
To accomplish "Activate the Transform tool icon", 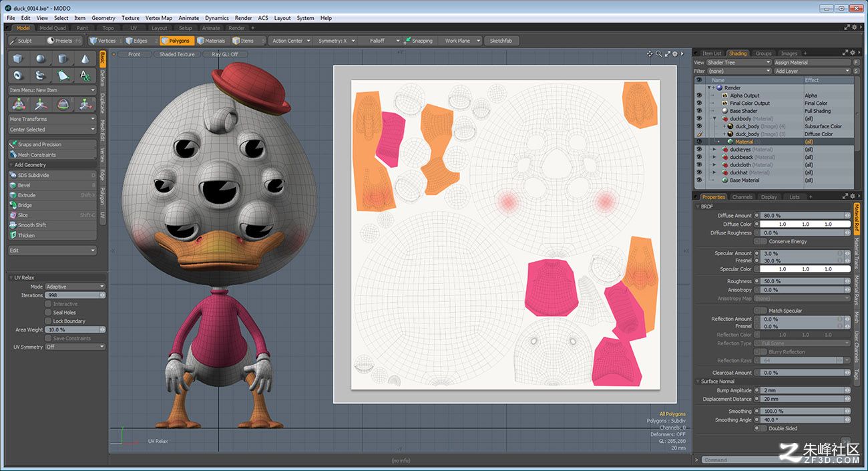I will tap(19, 104).
